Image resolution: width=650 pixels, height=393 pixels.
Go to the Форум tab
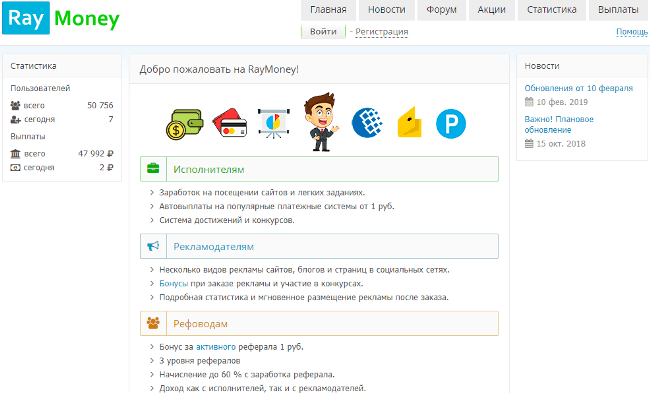pos(441,10)
